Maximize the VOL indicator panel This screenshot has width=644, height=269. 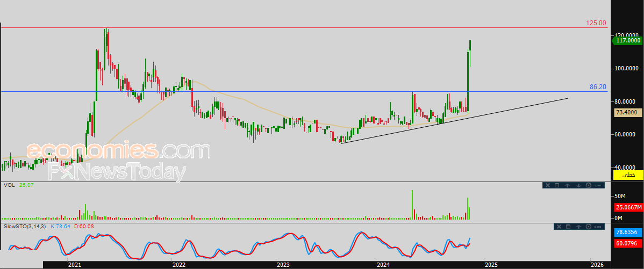point(557,185)
